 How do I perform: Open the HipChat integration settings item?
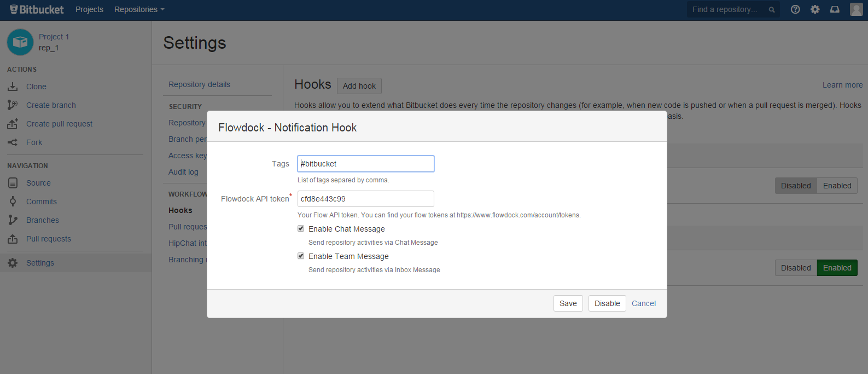[x=188, y=243]
